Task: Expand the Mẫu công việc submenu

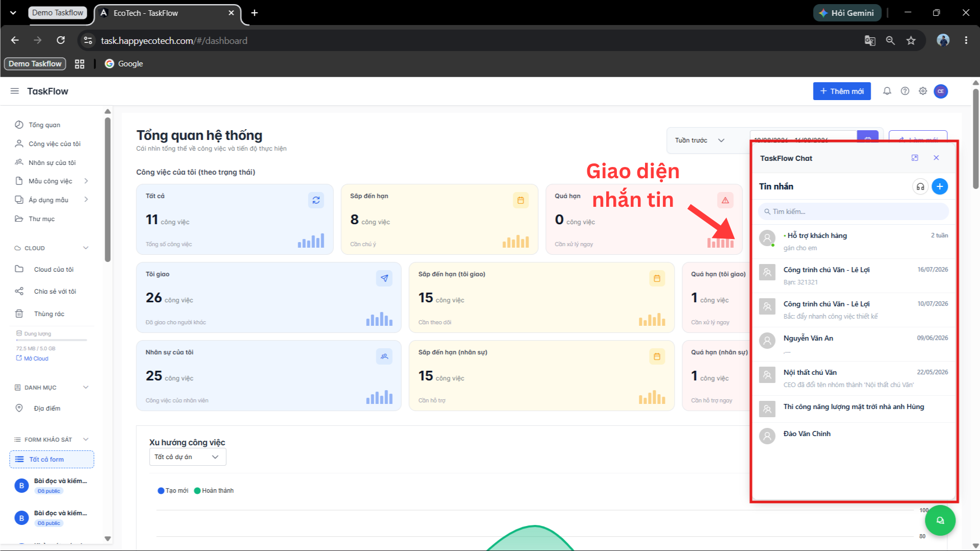Action: [86, 181]
